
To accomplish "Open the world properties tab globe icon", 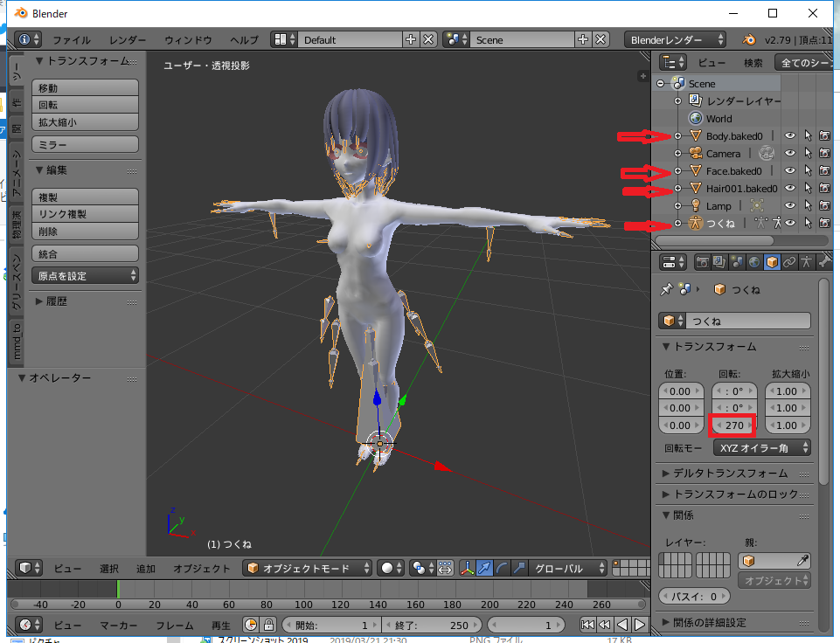I will point(754,262).
